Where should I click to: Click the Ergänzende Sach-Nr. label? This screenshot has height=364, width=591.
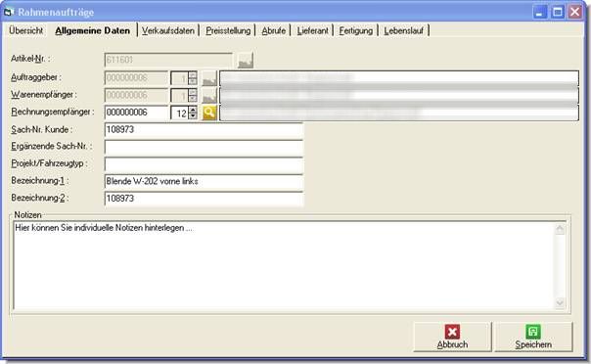coord(51,147)
